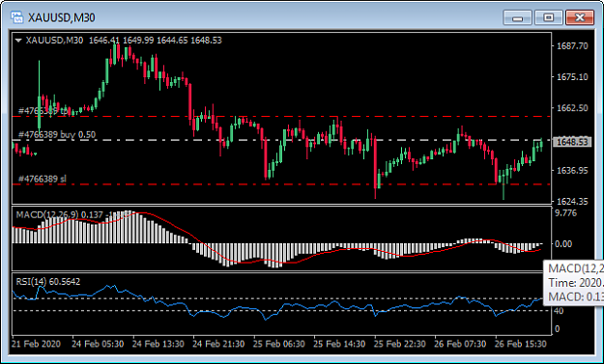The height and width of the screenshot is (364, 604).
Task: Click the 0.00 MACD scale value
Action: pos(563,244)
